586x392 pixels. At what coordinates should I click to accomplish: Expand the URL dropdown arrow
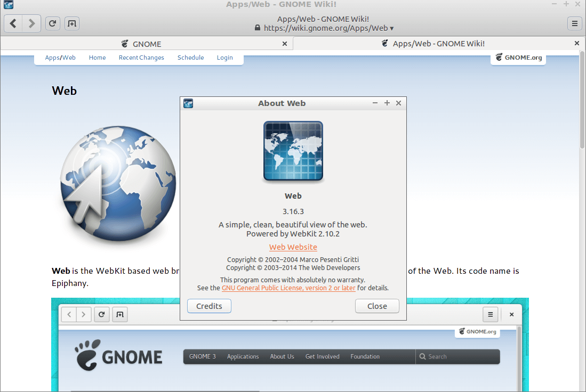tap(392, 28)
